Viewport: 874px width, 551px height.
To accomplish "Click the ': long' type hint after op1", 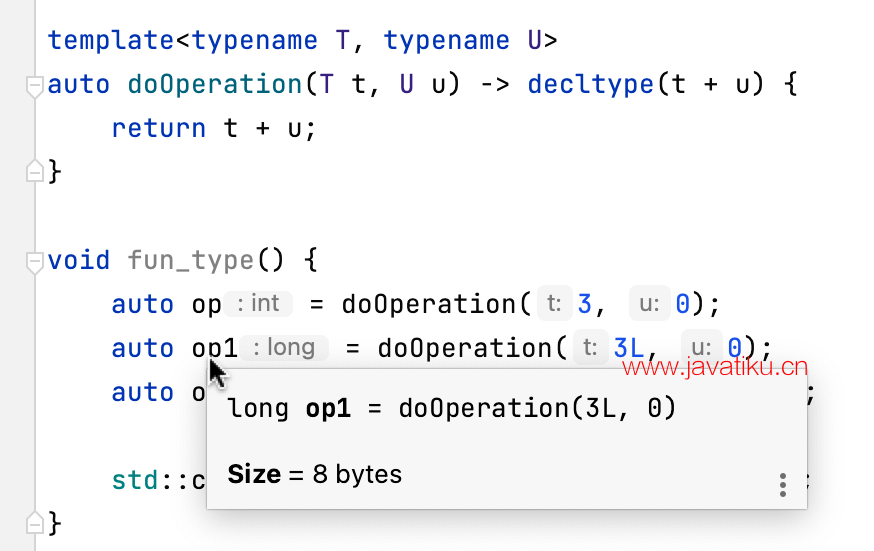I will 284,348.
